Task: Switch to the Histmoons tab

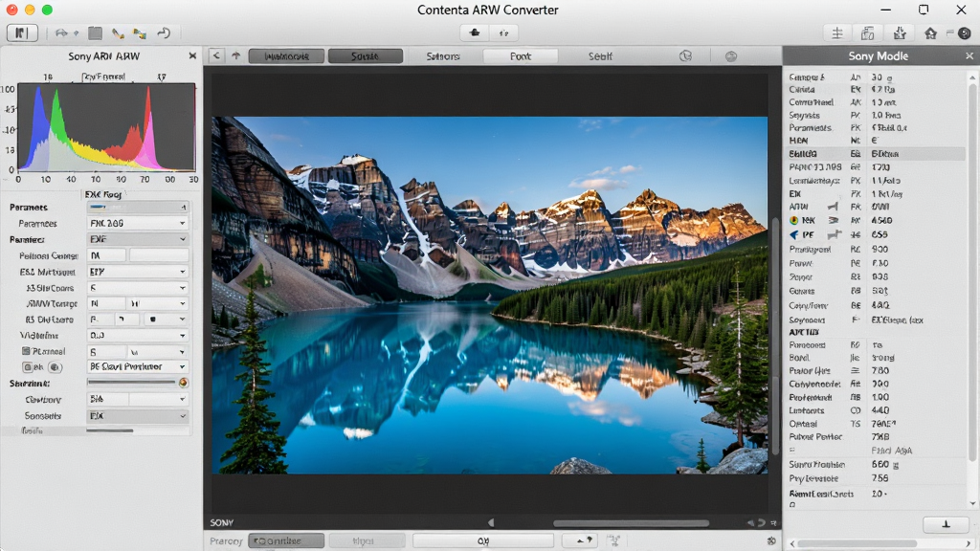Action: [x=286, y=56]
